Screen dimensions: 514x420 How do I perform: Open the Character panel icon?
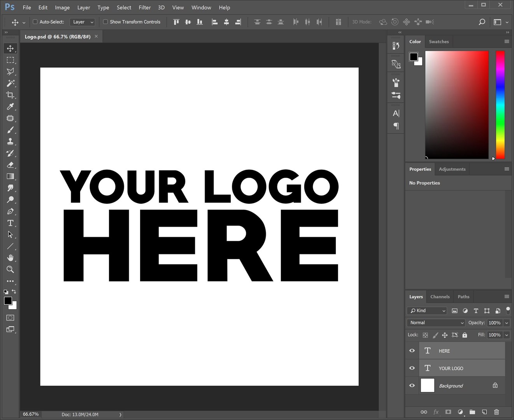(x=396, y=114)
